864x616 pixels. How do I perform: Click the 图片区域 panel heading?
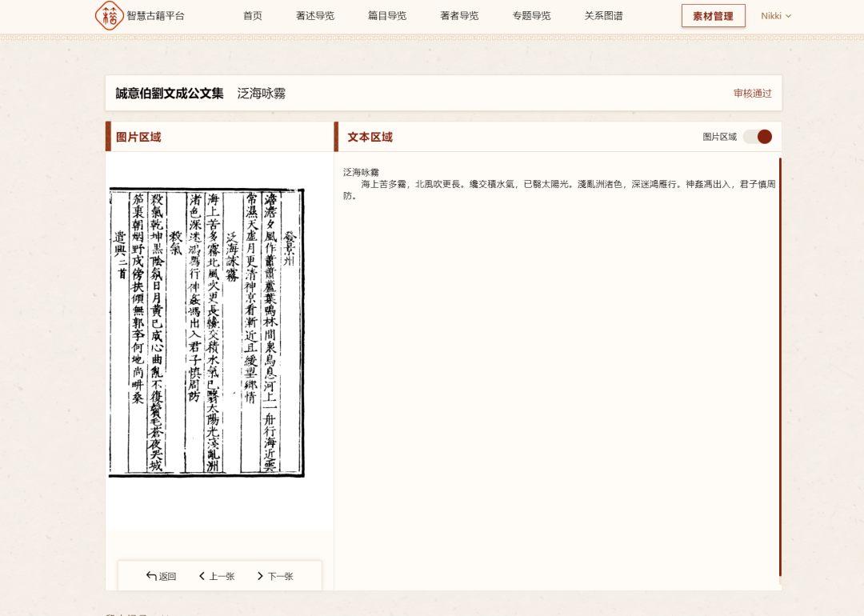(139, 137)
